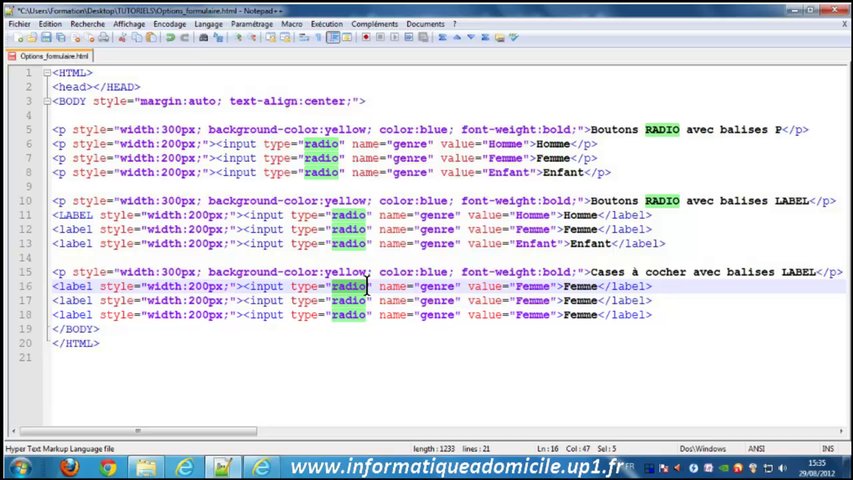The height and width of the screenshot is (480, 853).
Task: Open the Documents menu
Action: [425, 24]
